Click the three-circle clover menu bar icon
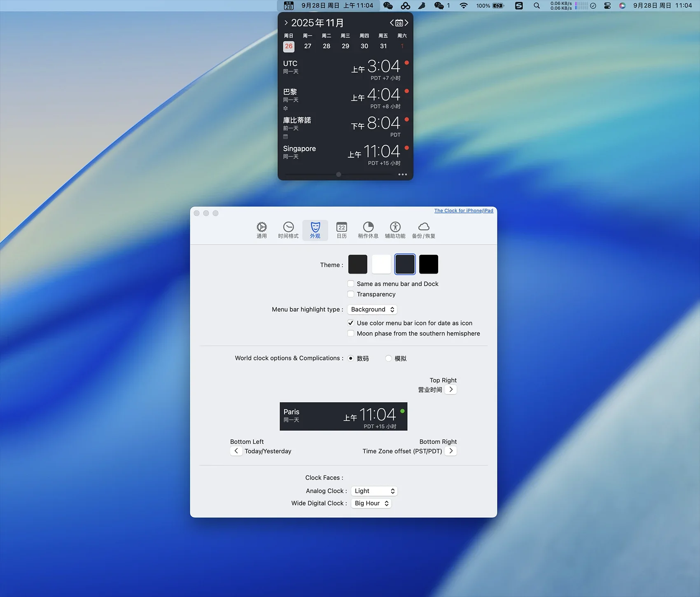Viewport: 700px width, 597px height. (x=405, y=5)
